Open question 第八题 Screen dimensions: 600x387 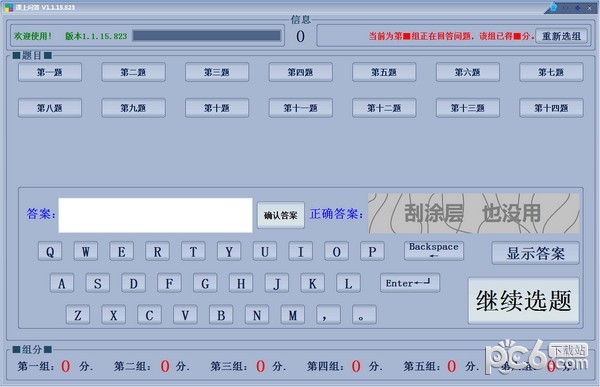pyautogui.click(x=50, y=108)
